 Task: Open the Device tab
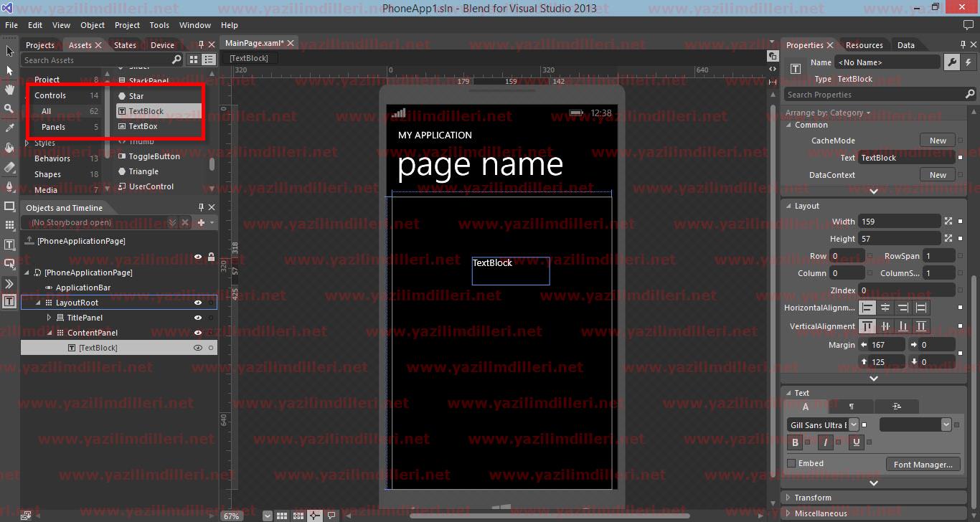tap(162, 45)
